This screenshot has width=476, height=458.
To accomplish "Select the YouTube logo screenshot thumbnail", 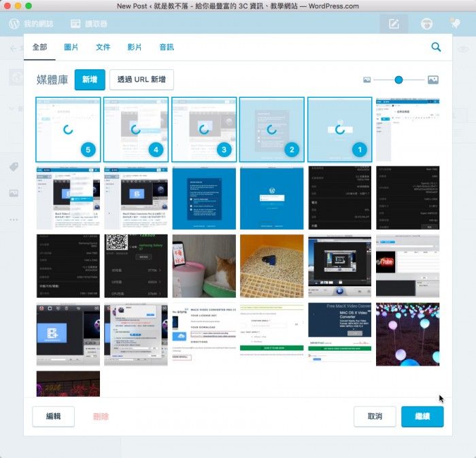I will (408, 266).
